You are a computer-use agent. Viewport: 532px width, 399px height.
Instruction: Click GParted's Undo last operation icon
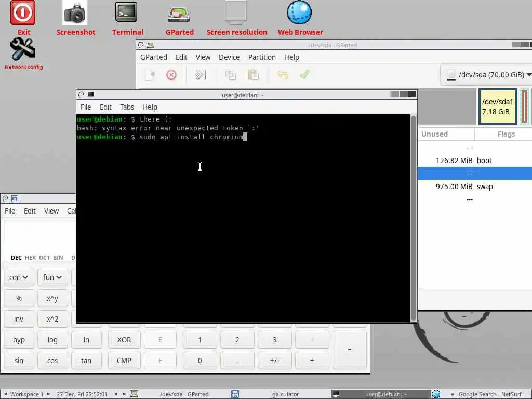click(x=282, y=75)
